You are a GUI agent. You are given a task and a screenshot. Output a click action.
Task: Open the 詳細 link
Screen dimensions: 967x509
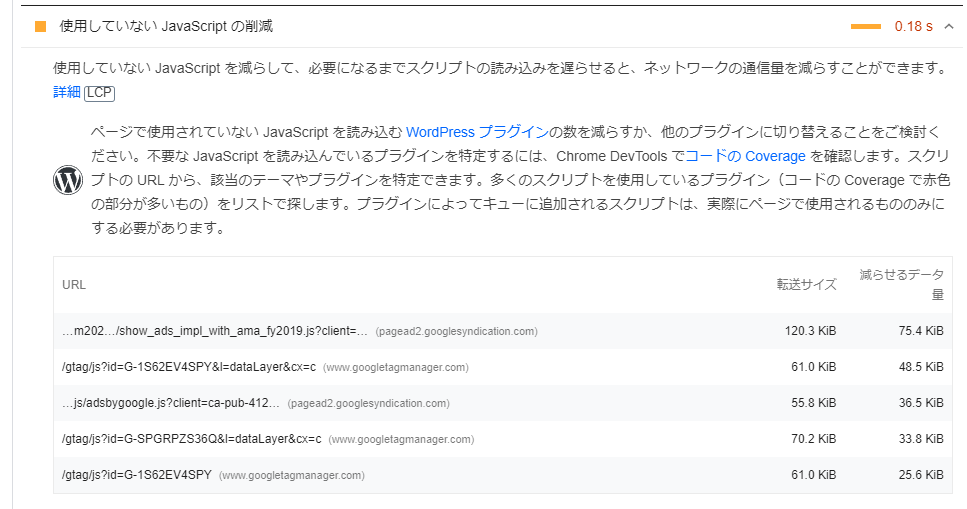pyautogui.click(x=67, y=92)
